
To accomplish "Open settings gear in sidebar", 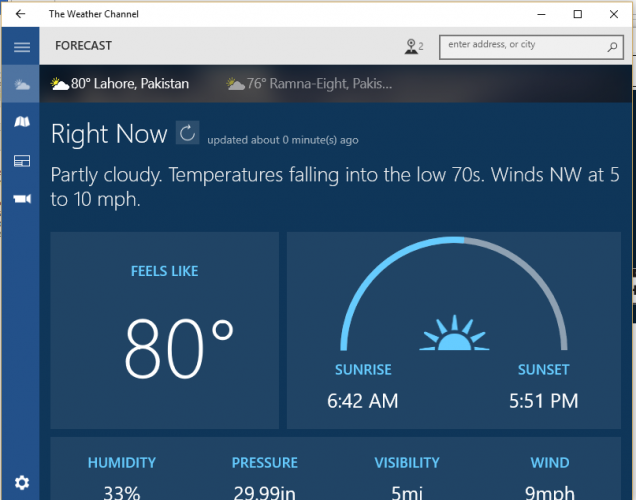I will pyautogui.click(x=21, y=483).
